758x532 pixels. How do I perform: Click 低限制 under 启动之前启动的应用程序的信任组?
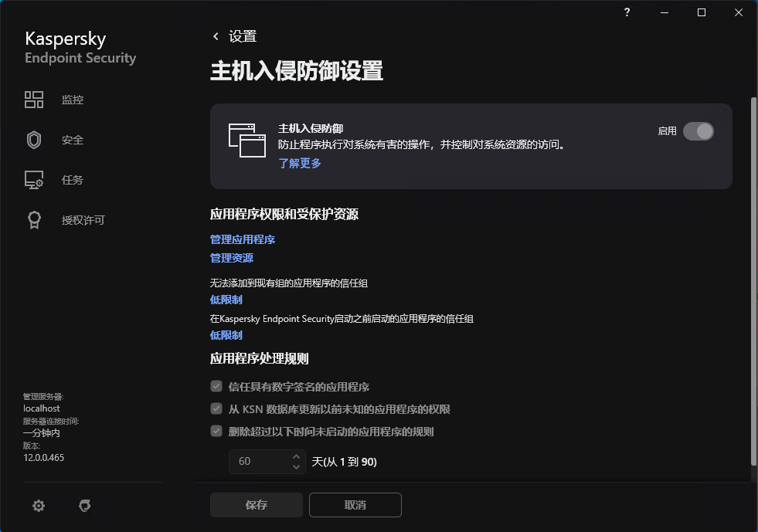[x=226, y=335]
